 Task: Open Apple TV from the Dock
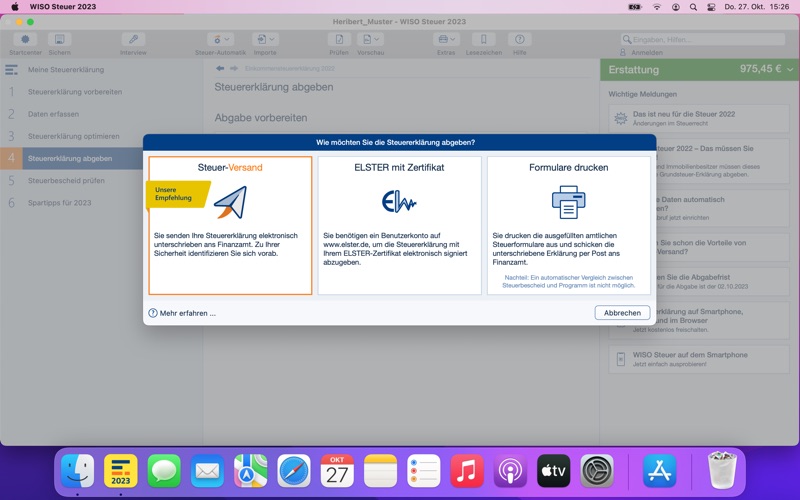point(554,470)
